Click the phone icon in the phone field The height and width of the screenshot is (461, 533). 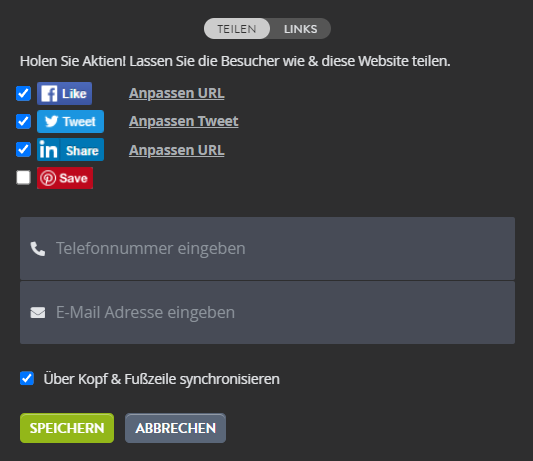[x=38, y=249]
